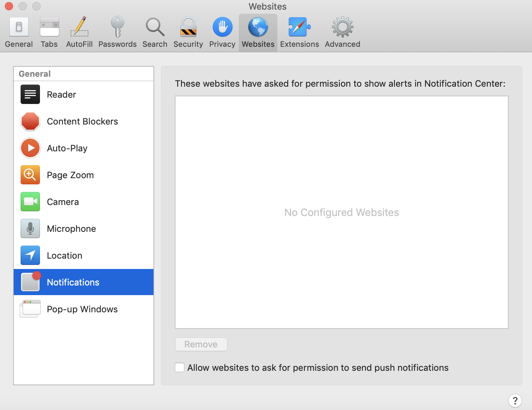
Task: Open the General preferences pane icon
Action: point(19,27)
